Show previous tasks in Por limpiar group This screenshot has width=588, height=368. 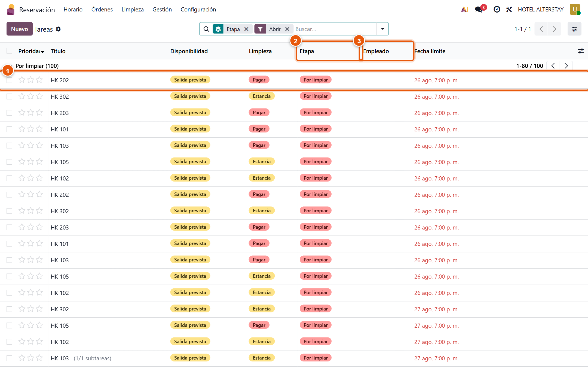[x=553, y=66]
